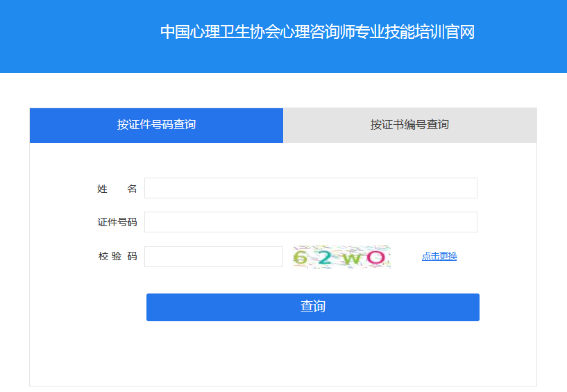The image size is (567, 392).
Task: Switch to the 按证件号码查询 tab
Action: click(156, 125)
